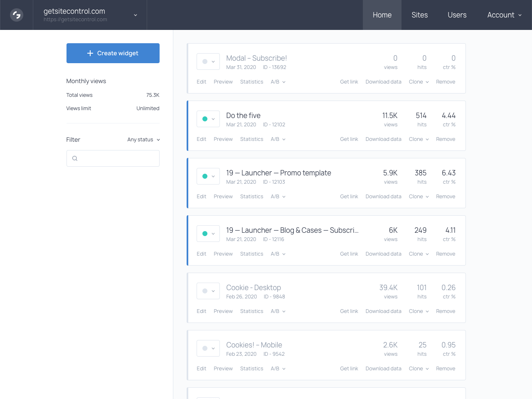Open Statistics for Promo template widget
The image size is (532, 399).
coord(251,197)
